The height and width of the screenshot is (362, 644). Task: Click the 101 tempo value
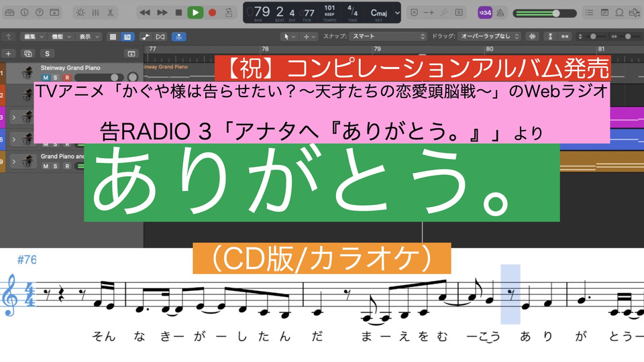[x=329, y=8]
